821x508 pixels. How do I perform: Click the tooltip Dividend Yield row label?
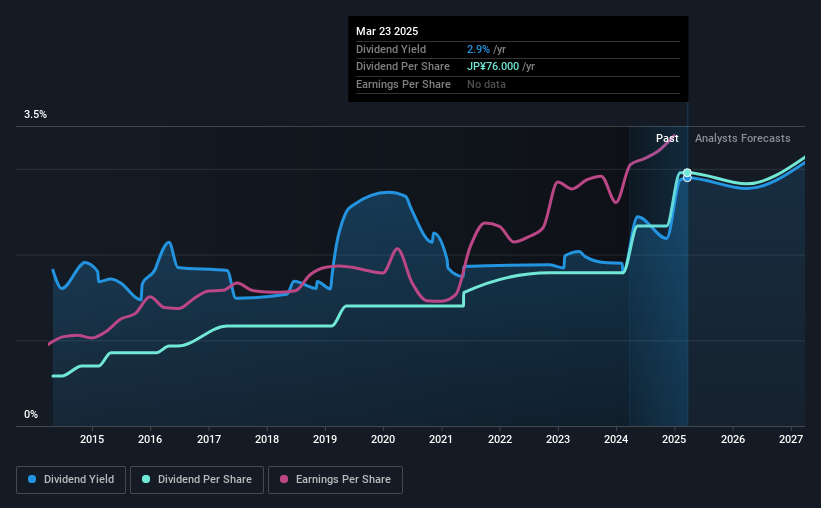(391, 49)
